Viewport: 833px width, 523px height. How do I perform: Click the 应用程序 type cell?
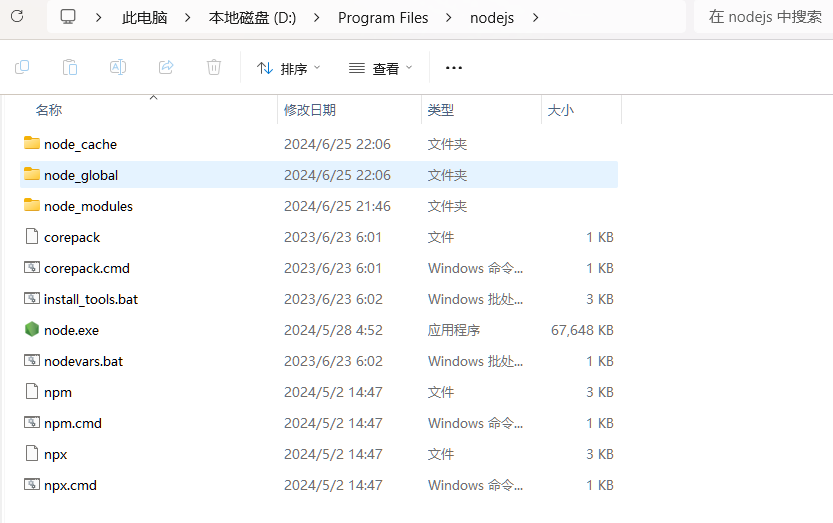[x=454, y=330]
